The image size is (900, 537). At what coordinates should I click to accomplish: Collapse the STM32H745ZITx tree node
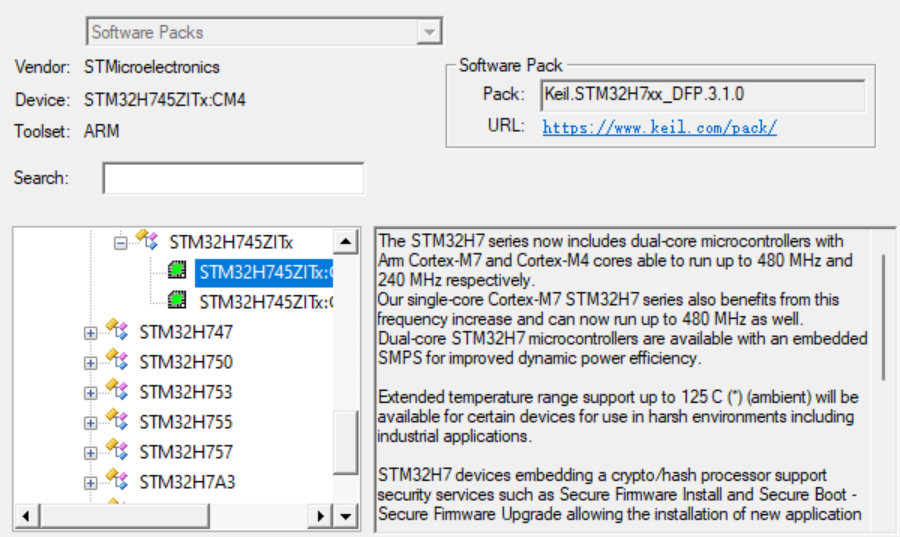coord(121,243)
